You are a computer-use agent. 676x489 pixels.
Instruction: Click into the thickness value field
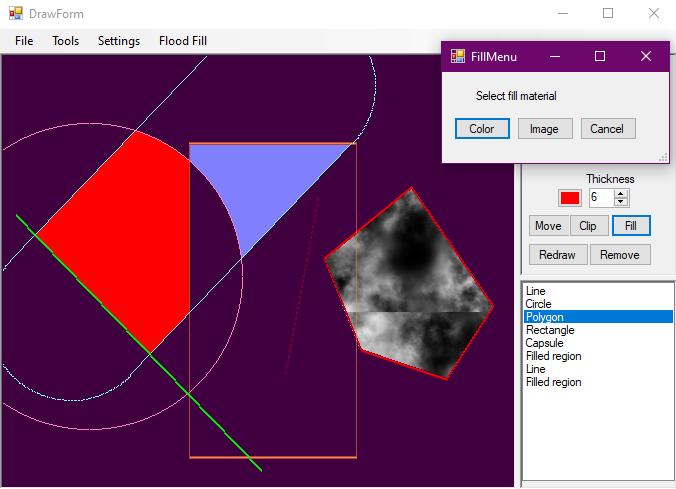tap(601, 198)
